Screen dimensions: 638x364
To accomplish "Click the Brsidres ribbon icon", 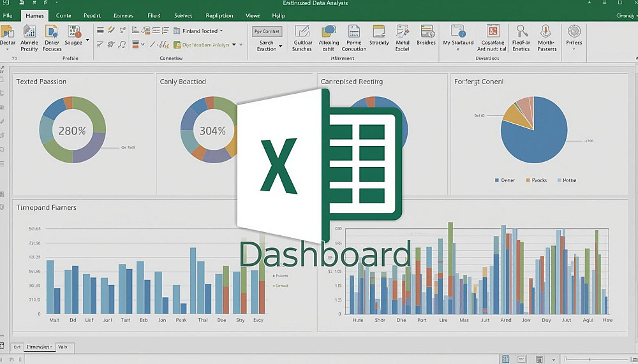I will coord(426,31).
